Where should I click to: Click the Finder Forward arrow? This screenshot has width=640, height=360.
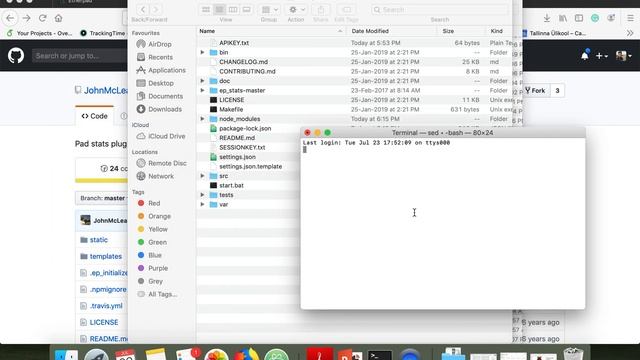[x=156, y=9]
